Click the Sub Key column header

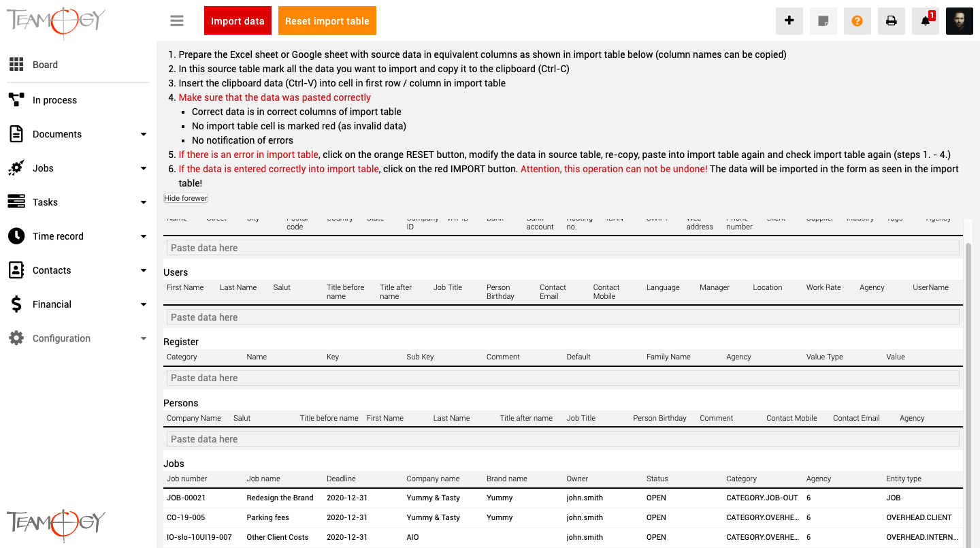(420, 357)
